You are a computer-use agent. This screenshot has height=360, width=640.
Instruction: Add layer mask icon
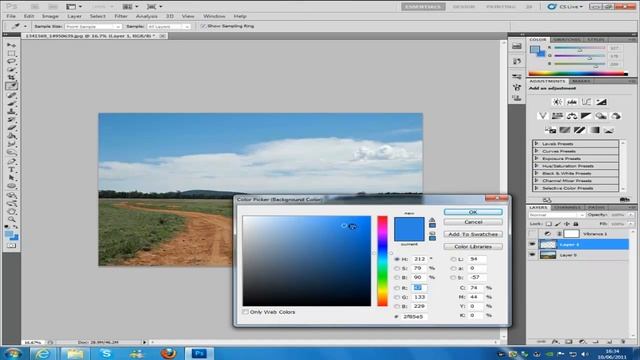[x=569, y=342]
